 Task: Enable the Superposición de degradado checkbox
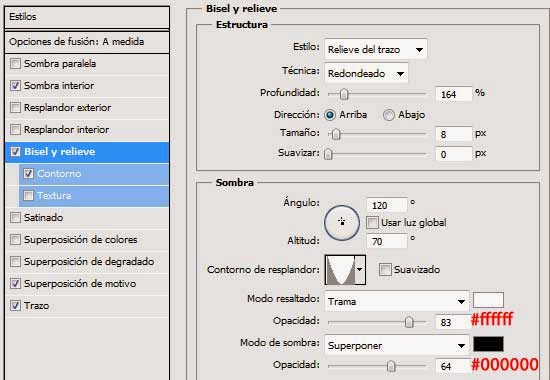pos(15,261)
